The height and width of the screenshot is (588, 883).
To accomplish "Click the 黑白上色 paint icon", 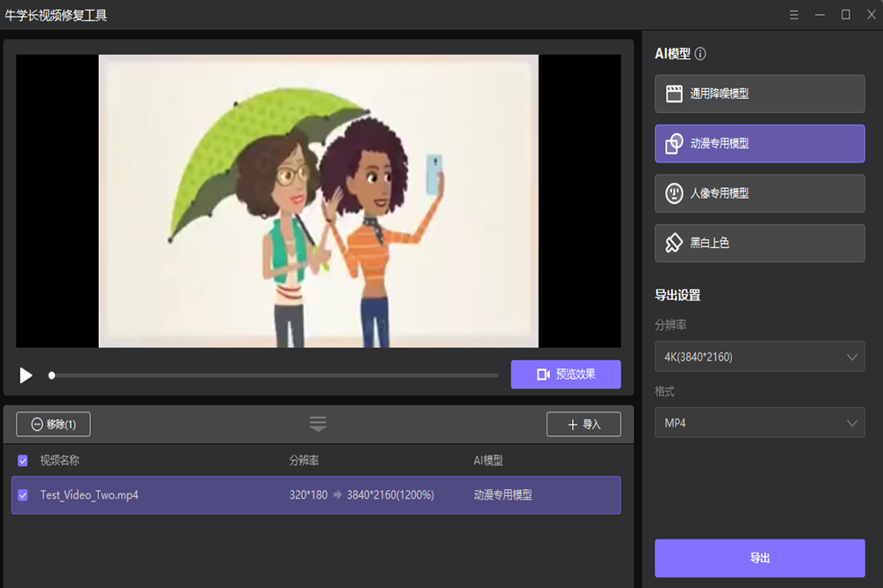I will 674,243.
